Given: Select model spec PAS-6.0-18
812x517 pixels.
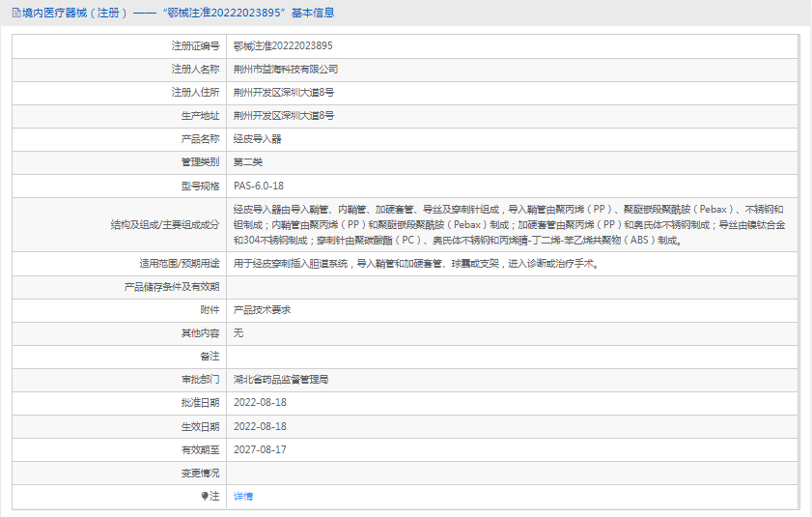Looking at the screenshot, I should coord(259,186).
